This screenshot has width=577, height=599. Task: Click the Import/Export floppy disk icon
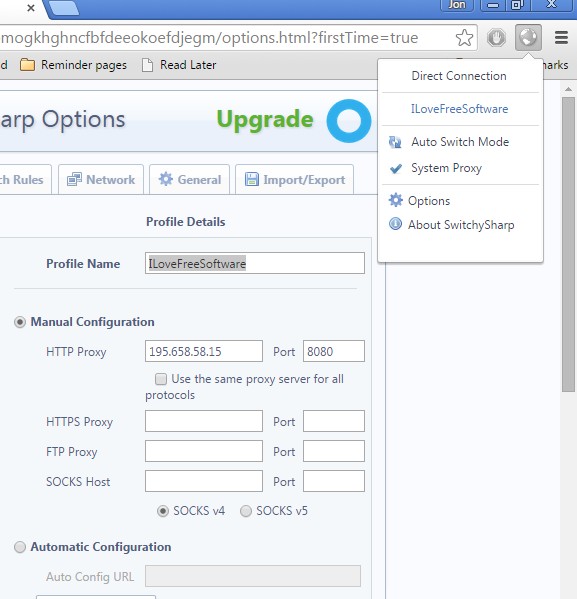click(x=251, y=179)
